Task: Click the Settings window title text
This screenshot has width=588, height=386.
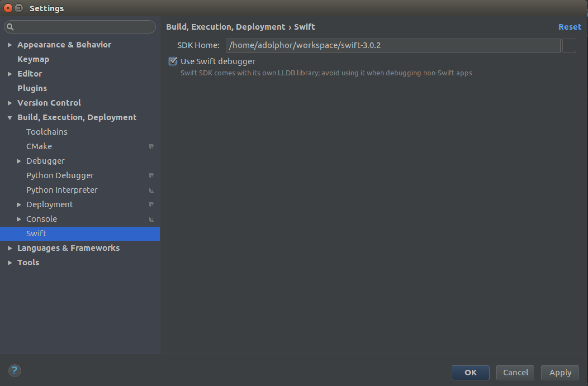Action: pyautogui.click(x=47, y=8)
